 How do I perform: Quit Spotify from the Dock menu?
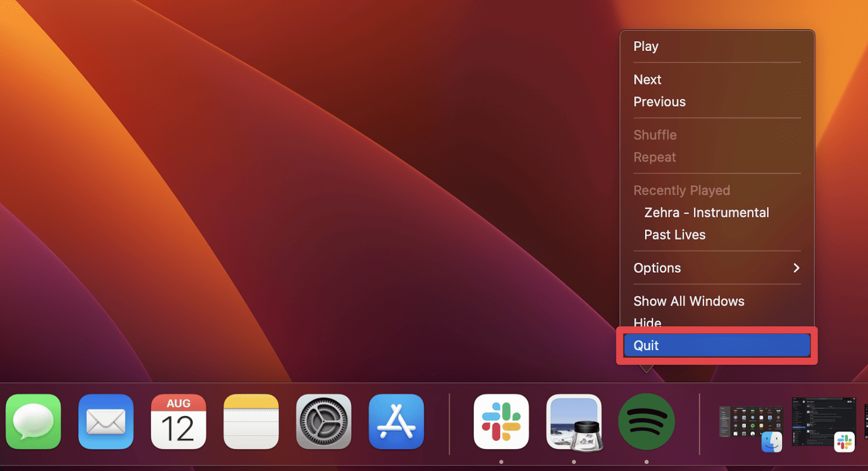click(717, 345)
